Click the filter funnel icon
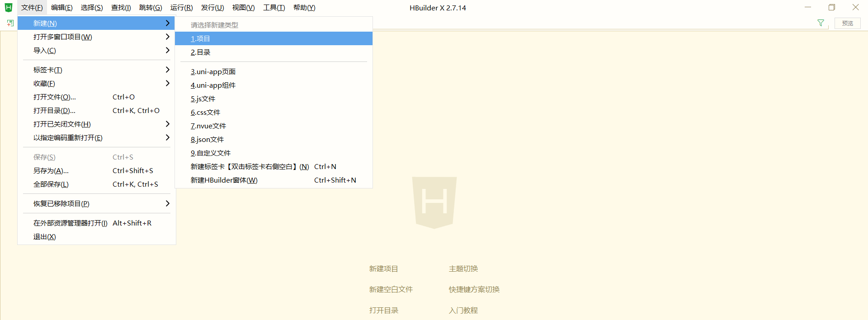Viewport: 868px width, 320px height. tap(821, 23)
